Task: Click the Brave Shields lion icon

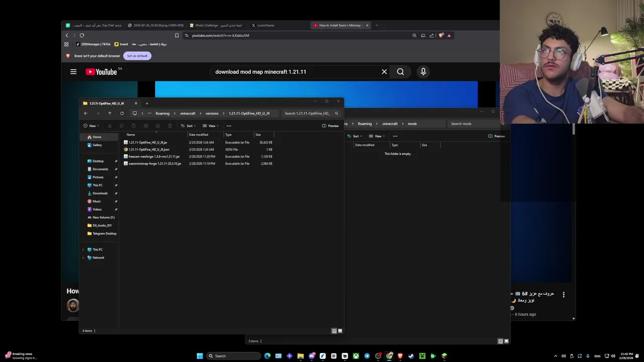Action: (441, 35)
